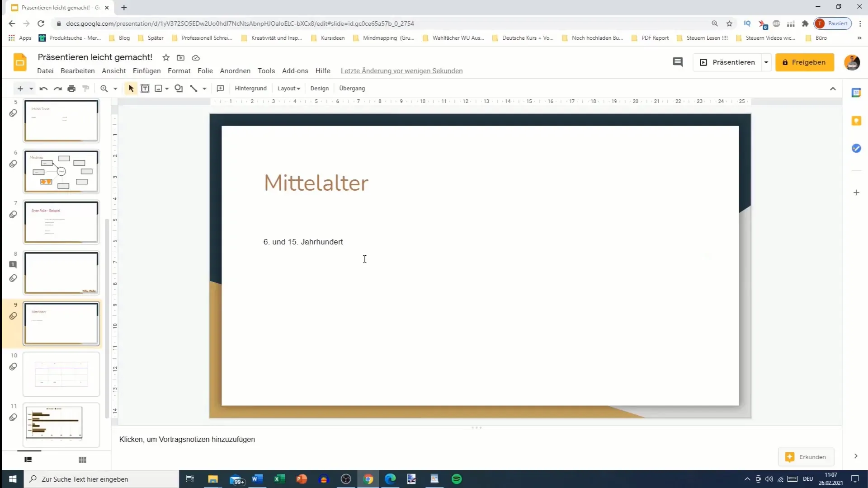
Task: Open the Einfügen menu
Action: point(146,71)
